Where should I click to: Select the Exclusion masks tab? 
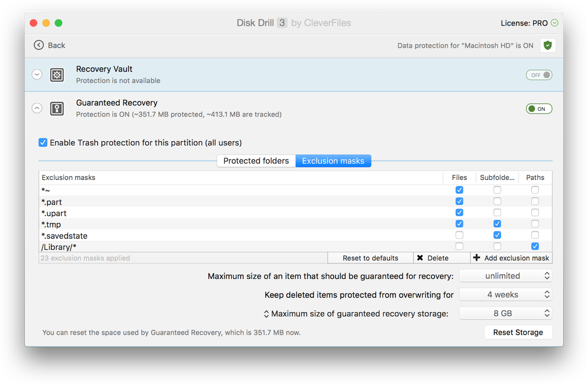pos(333,161)
